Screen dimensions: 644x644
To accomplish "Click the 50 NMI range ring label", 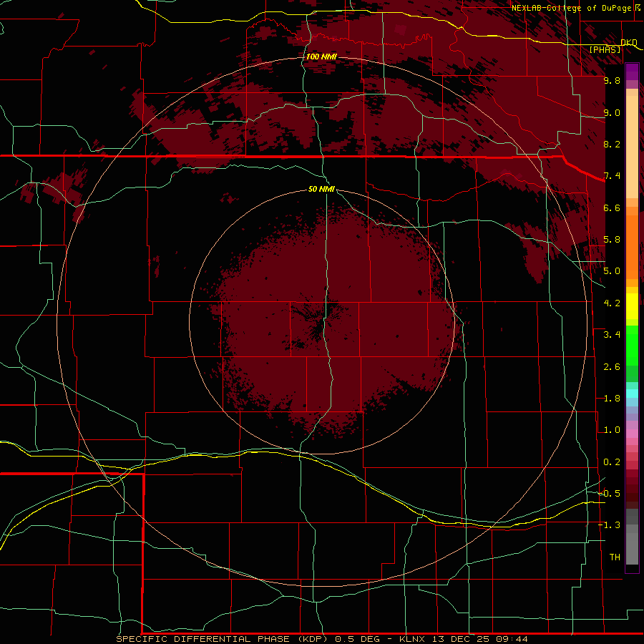I will coord(321,189).
